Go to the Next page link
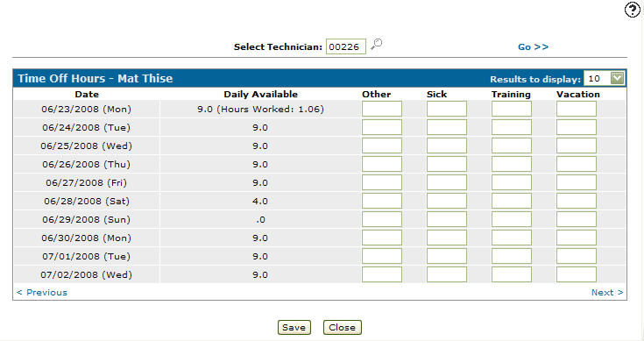Screen dimensions: 644x341 pyautogui.click(x=607, y=293)
